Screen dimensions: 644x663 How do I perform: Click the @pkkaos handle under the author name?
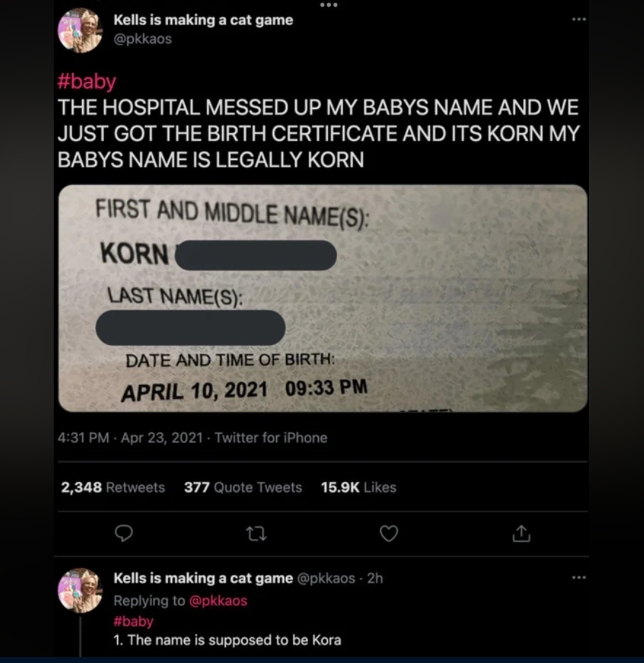pos(142,39)
